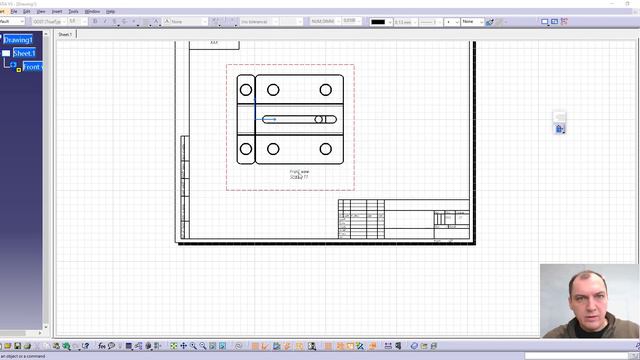
Task: Switch to the Sheet.1 tab
Action: click(x=65, y=34)
